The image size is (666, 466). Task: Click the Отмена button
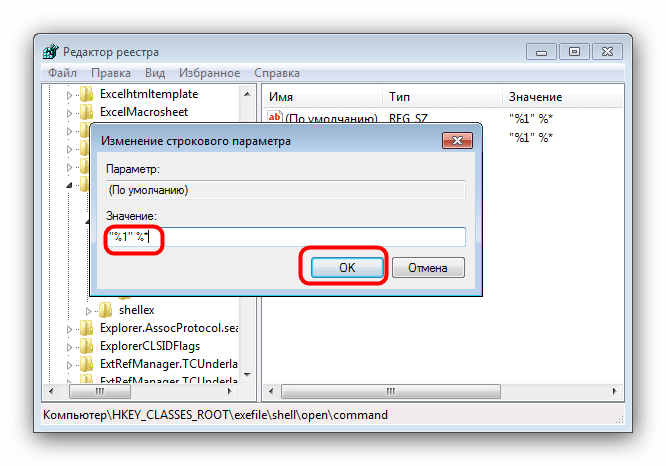[428, 268]
